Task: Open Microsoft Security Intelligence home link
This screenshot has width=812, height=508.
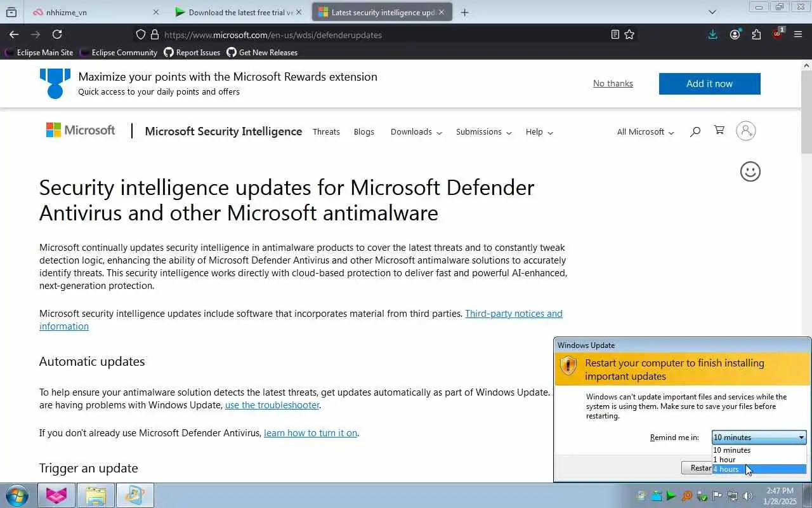Action: (223, 131)
